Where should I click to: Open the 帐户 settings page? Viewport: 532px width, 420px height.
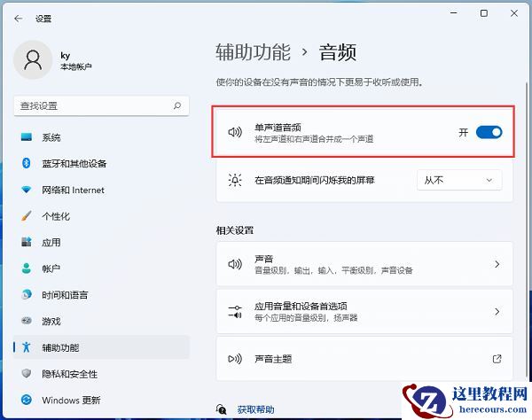tap(101, 268)
